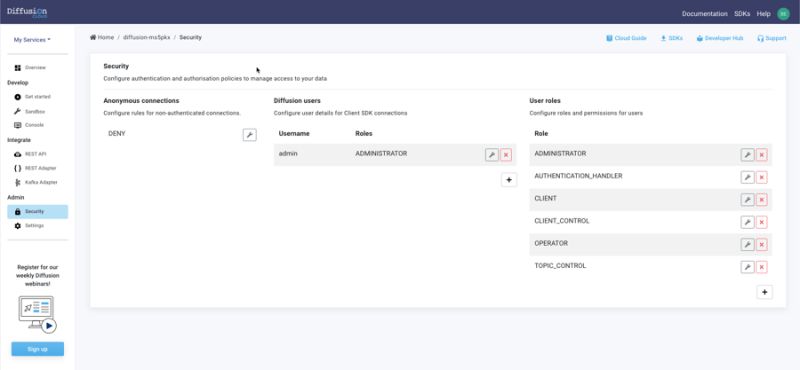This screenshot has height=370, width=800.
Task: Click the DENY rule text
Action: (x=117, y=134)
